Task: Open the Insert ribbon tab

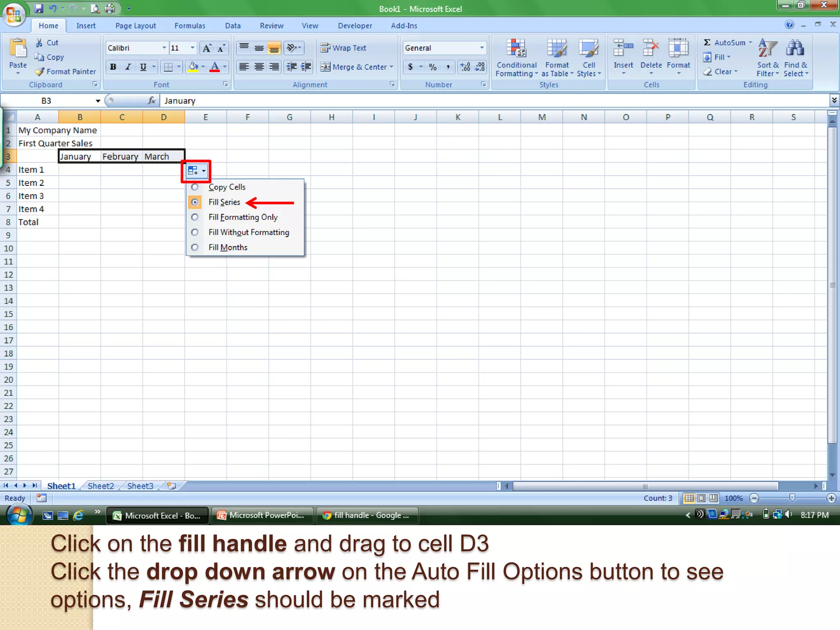Action: [x=86, y=25]
